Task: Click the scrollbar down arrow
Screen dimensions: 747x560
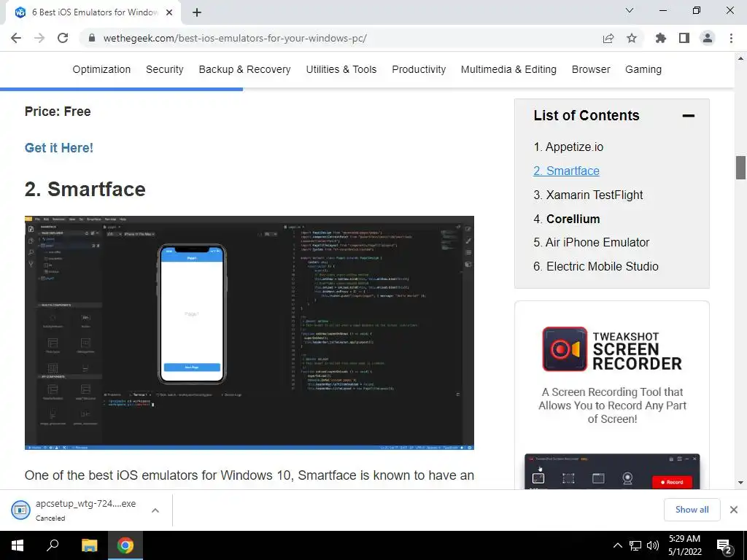Action: coord(740,483)
